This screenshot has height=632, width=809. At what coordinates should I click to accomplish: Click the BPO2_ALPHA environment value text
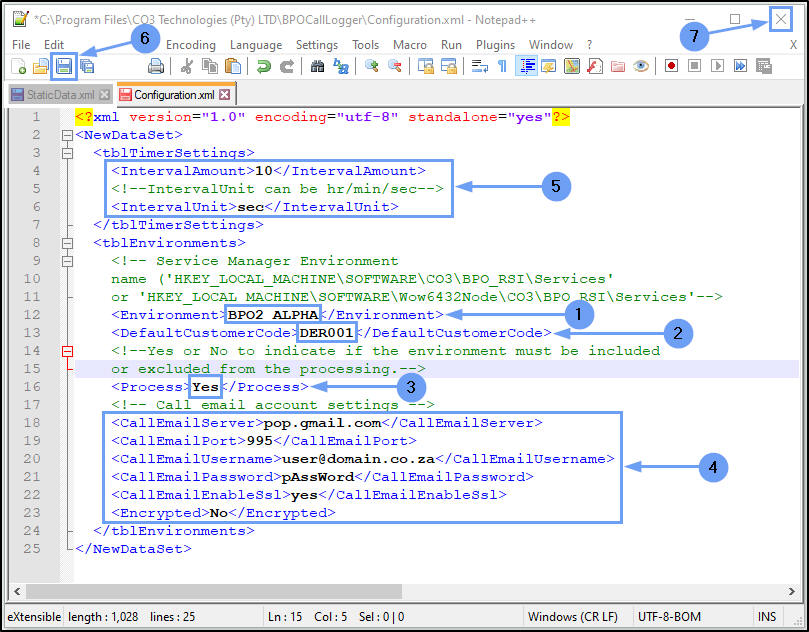[273, 315]
